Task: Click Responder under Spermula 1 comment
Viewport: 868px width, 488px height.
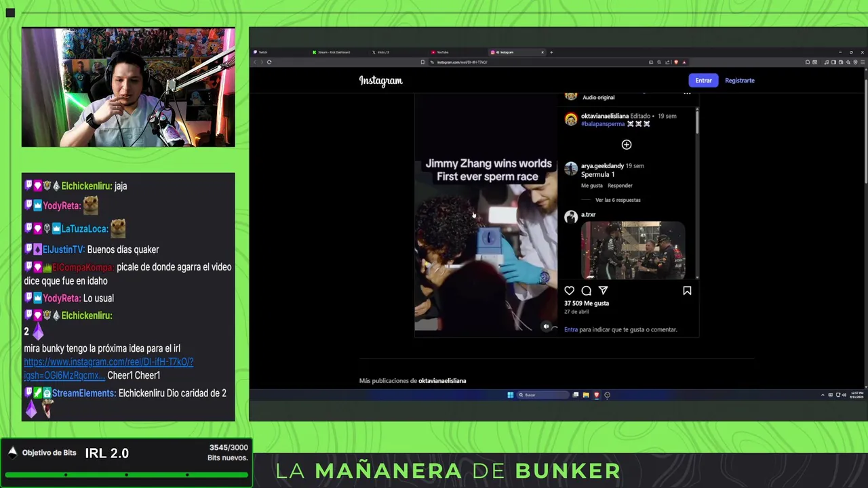Action: pos(620,186)
